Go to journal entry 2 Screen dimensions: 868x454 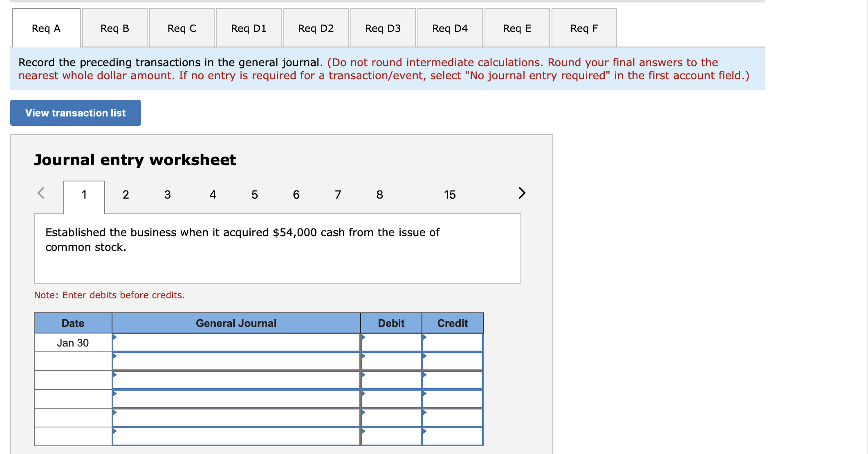point(126,195)
